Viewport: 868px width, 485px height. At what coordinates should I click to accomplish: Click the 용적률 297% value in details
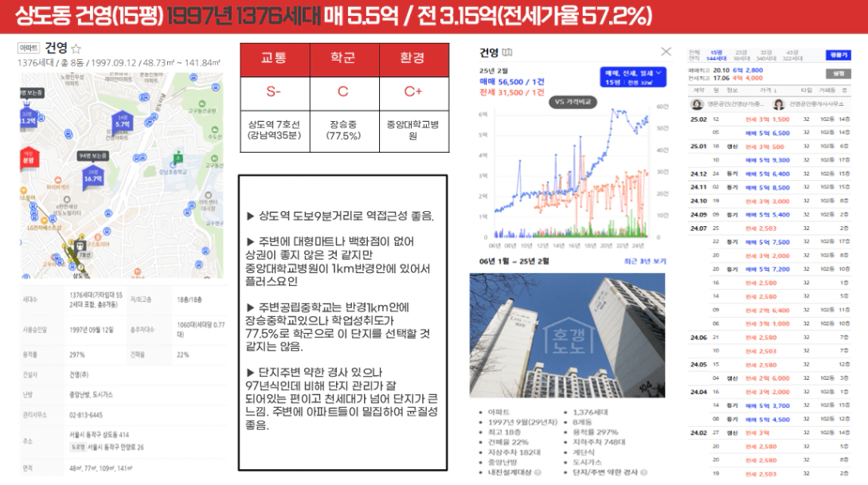coord(77,355)
